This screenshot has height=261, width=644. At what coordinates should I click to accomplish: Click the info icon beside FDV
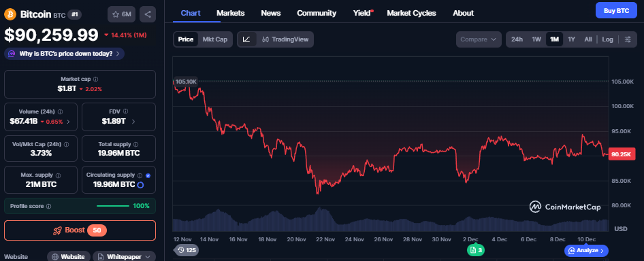[x=126, y=111]
